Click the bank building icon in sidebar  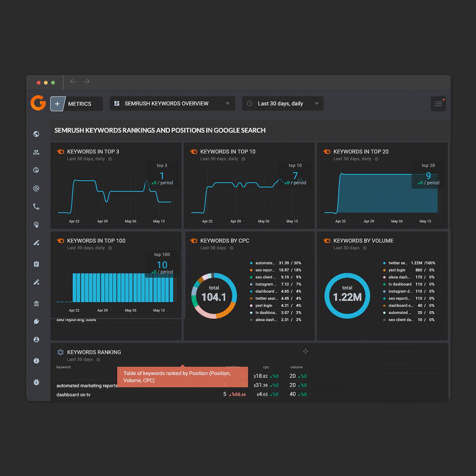click(x=36, y=304)
